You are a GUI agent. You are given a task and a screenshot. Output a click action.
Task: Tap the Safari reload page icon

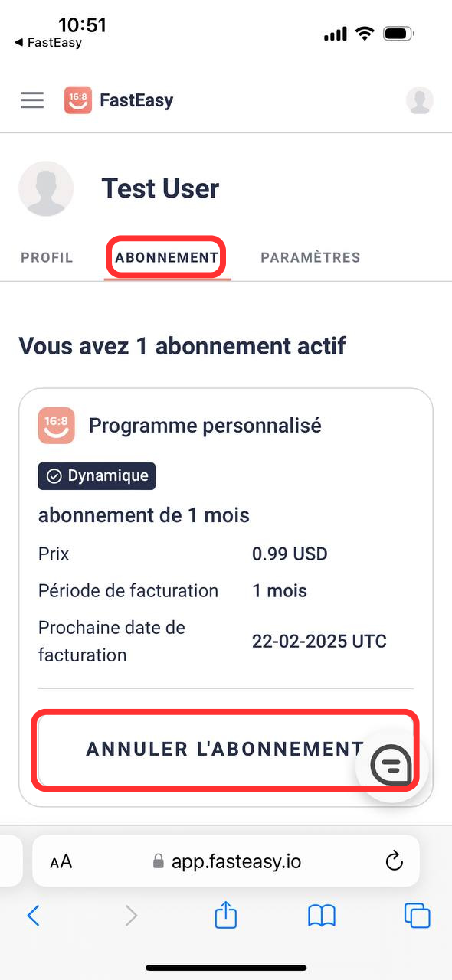point(394,861)
